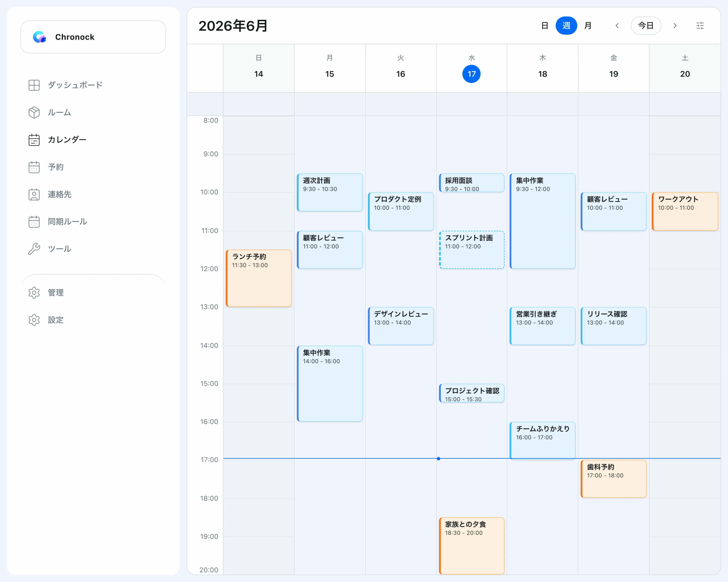The height and width of the screenshot is (582, 728).
Task: Open the 連絡先 contact icon
Action: 34,194
